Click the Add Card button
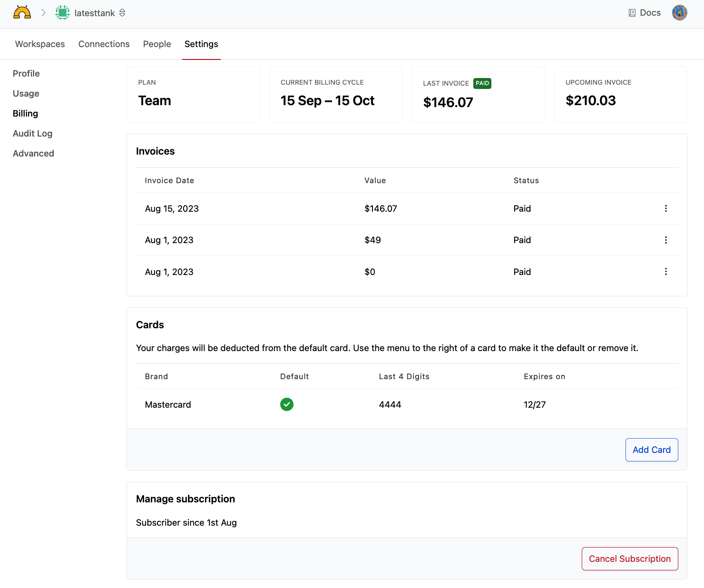The width and height of the screenshot is (704, 588). [x=651, y=450]
